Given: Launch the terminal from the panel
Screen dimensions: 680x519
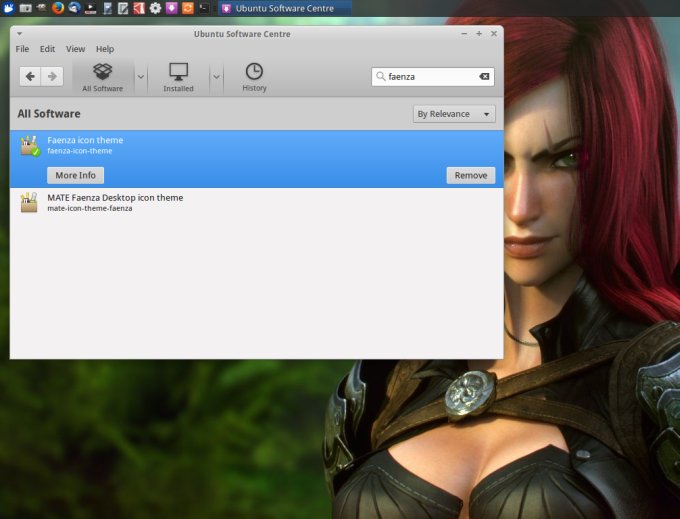Looking at the screenshot, I should (204, 8).
